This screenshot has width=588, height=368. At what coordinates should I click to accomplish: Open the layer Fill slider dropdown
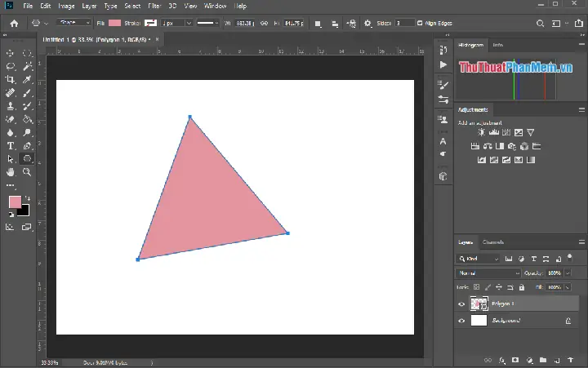point(567,287)
